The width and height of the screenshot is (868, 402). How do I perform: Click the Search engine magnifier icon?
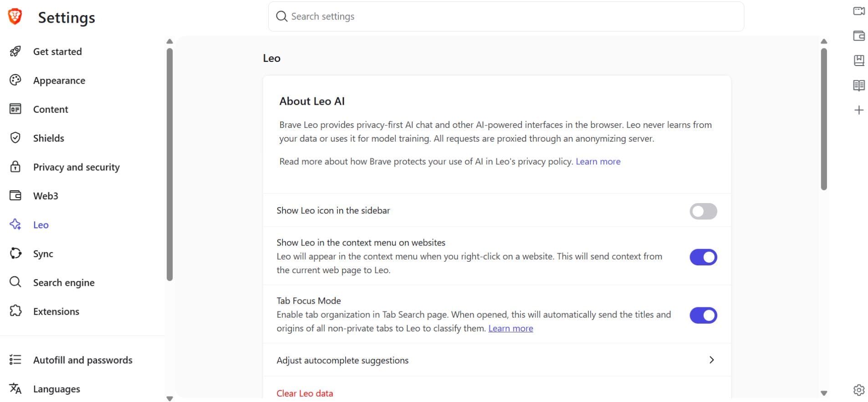pyautogui.click(x=15, y=282)
